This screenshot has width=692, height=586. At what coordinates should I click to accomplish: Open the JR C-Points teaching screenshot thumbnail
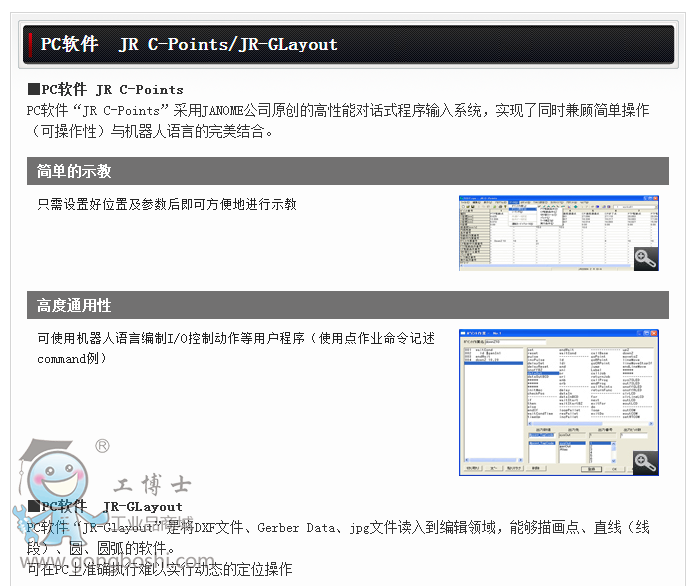559,233
